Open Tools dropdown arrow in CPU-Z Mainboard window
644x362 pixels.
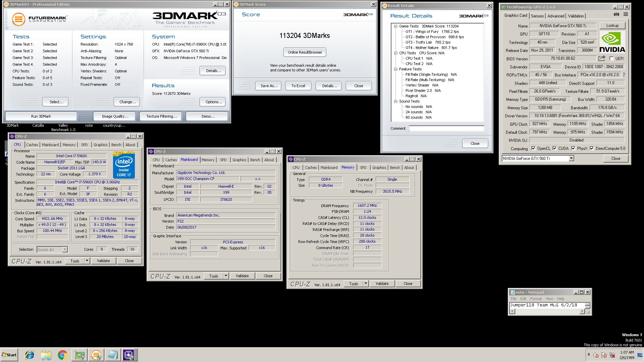click(226, 276)
